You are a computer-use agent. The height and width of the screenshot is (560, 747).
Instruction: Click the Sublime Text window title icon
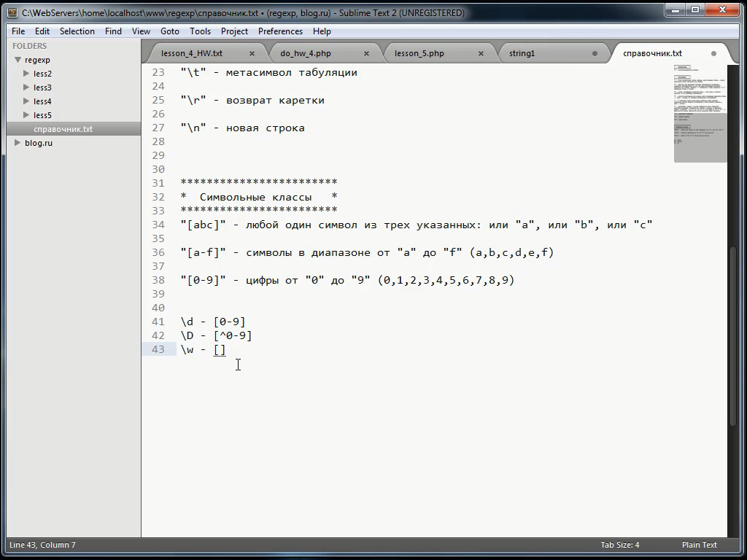(13, 13)
